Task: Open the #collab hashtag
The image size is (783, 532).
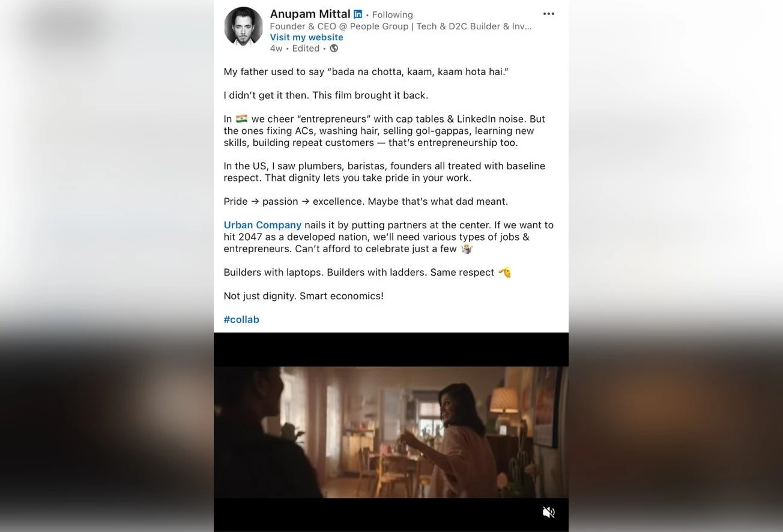Action: point(241,319)
